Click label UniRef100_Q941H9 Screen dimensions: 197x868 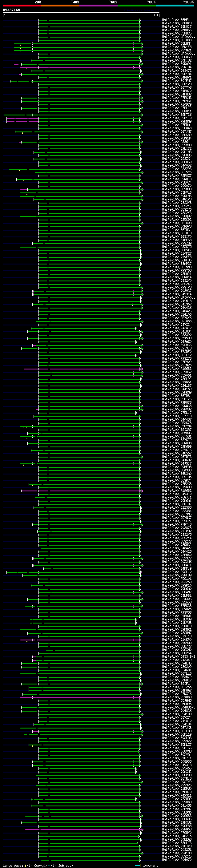(x=177, y=714)
